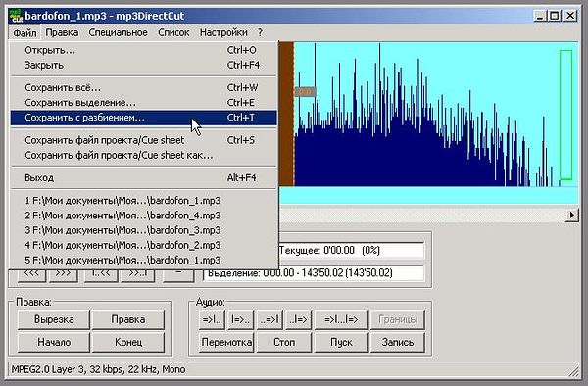
Task: Click the 'Стоп' playback button
Action: (284, 342)
